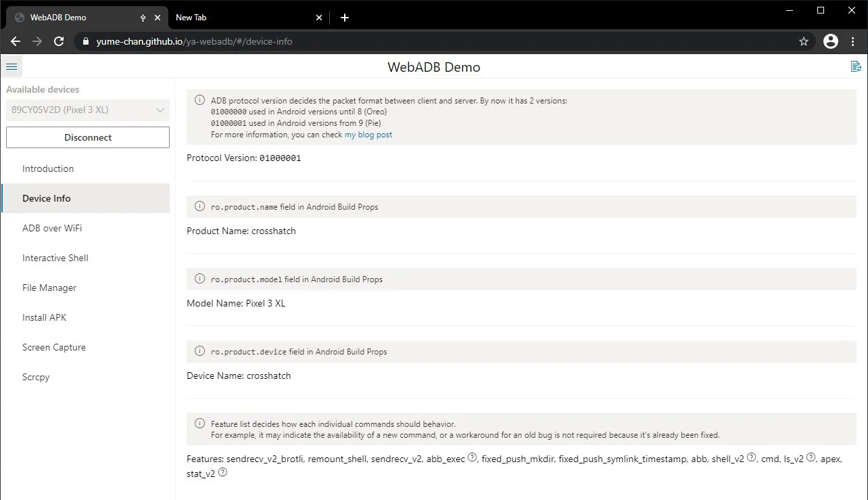Click the info icon on the ADB protocol notice
The height and width of the screenshot is (500, 868).
[199, 100]
